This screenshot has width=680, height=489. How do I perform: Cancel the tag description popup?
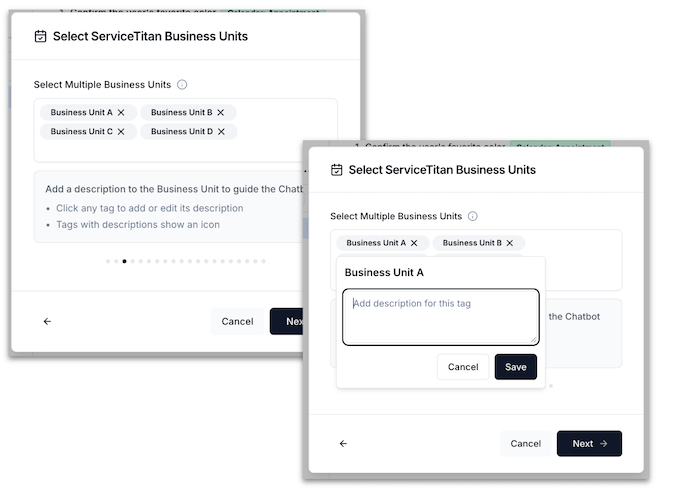click(463, 367)
